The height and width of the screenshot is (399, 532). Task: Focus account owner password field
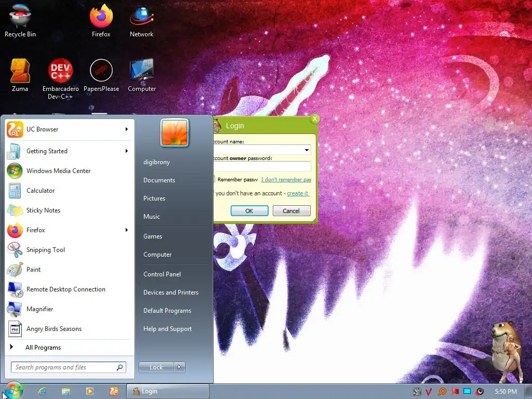point(262,166)
